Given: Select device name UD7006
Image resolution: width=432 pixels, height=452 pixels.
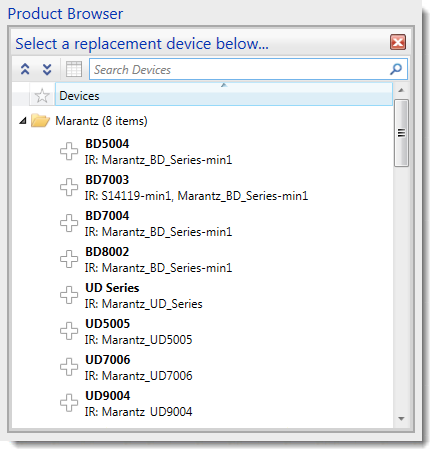Looking at the screenshot, I should click(x=108, y=360).
